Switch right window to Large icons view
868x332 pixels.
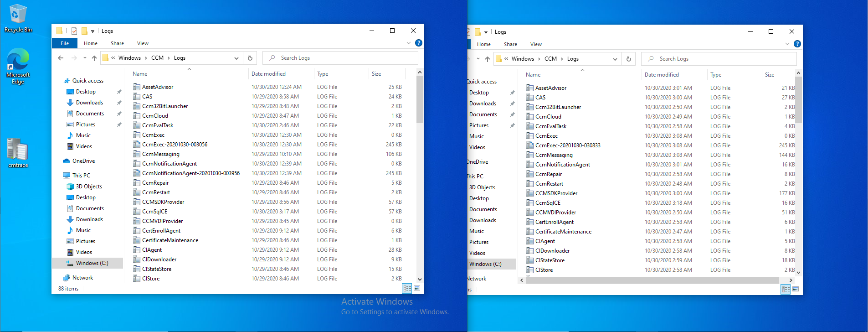click(796, 289)
